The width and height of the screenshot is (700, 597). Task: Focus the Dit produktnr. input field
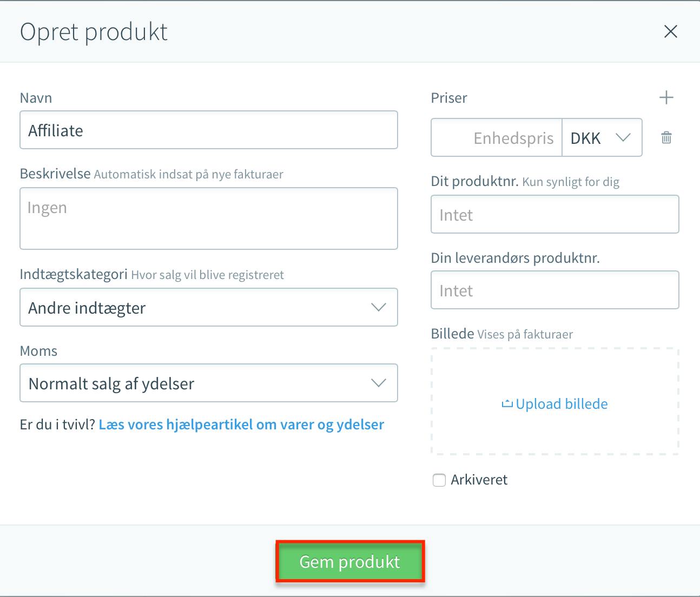(555, 214)
